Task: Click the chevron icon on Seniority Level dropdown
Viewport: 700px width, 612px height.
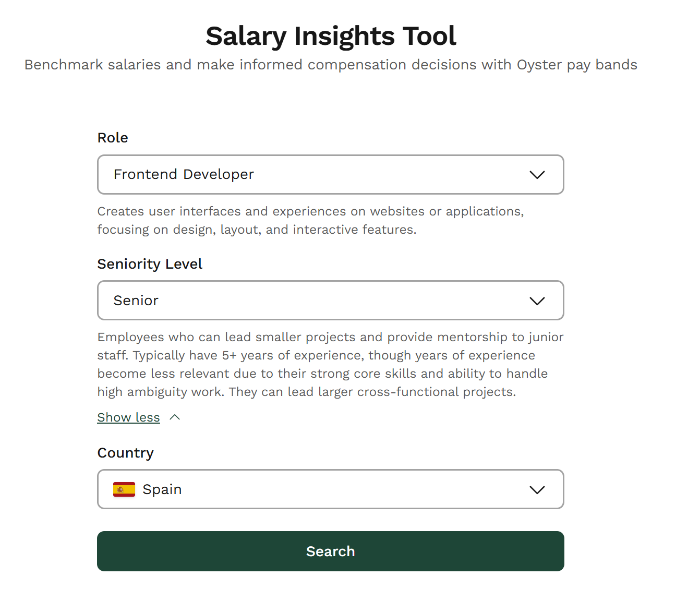Action: tap(537, 301)
